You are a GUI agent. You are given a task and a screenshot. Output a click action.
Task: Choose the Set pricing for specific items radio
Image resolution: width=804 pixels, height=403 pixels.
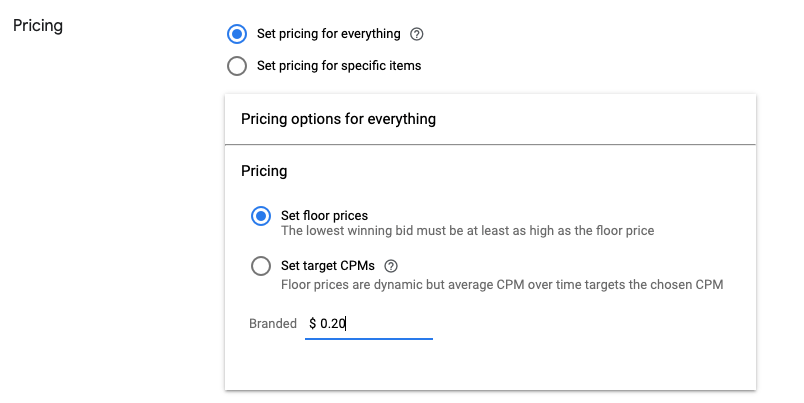pyautogui.click(x=237, y=66)
